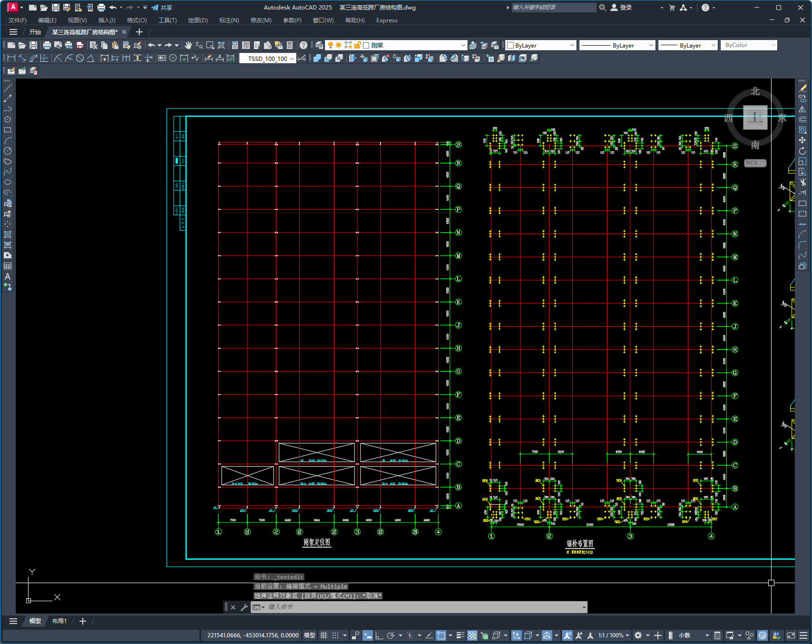This screenshot has width=812, height=644.
Task: Open the ByLayer color control dropdown
Action: pos(541,45)
